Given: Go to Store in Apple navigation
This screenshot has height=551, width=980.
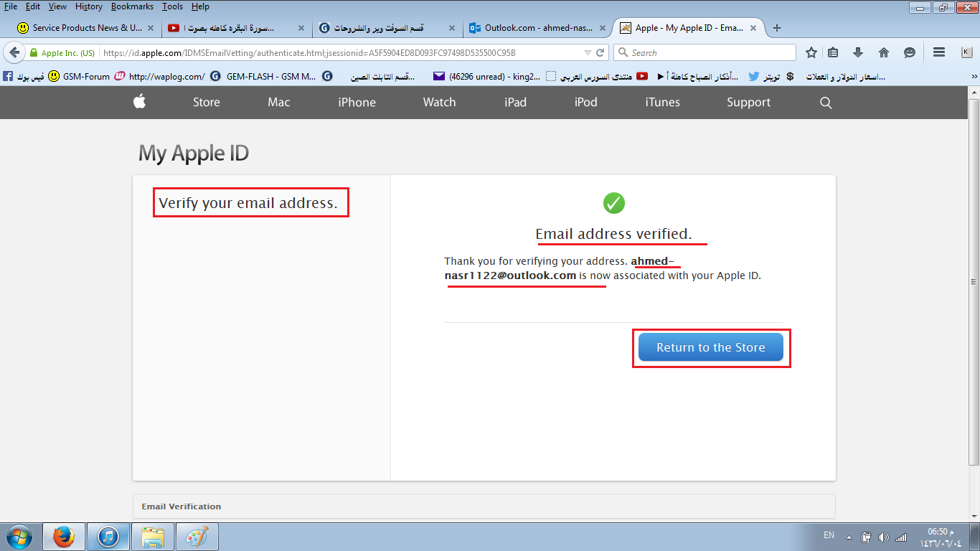Looking at the screenshot, I should pyautogui.click(x=207, y=103).
